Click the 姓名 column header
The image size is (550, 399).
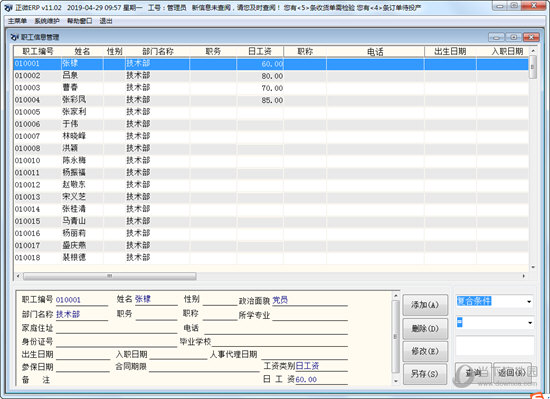click(82, 52)
